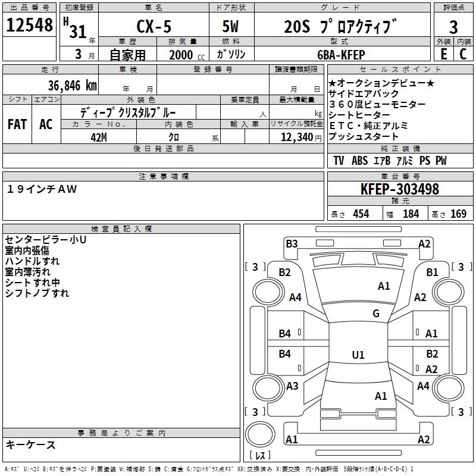
Task: Select the inspector note ハンドルすれ
Action: [x=32, y=261]
